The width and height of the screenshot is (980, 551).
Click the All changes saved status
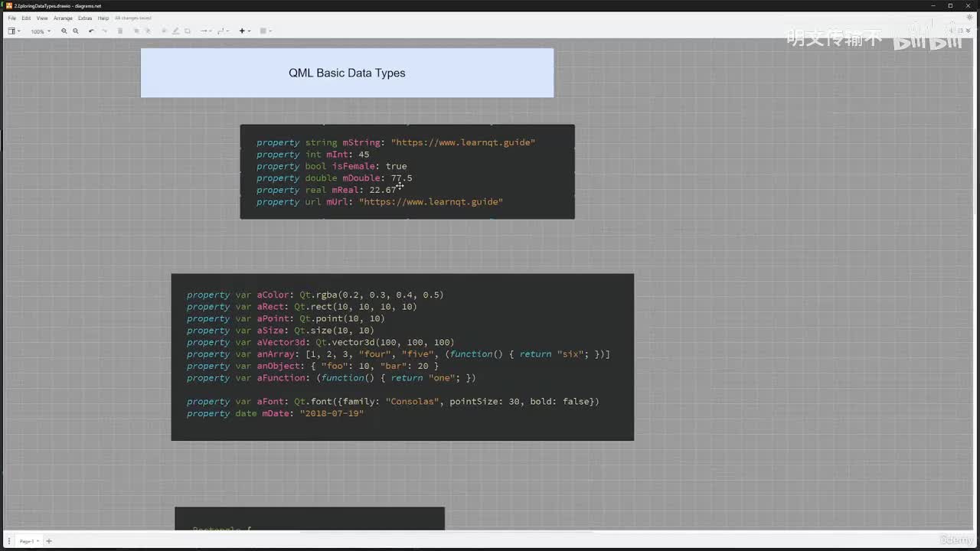[133, 18]
